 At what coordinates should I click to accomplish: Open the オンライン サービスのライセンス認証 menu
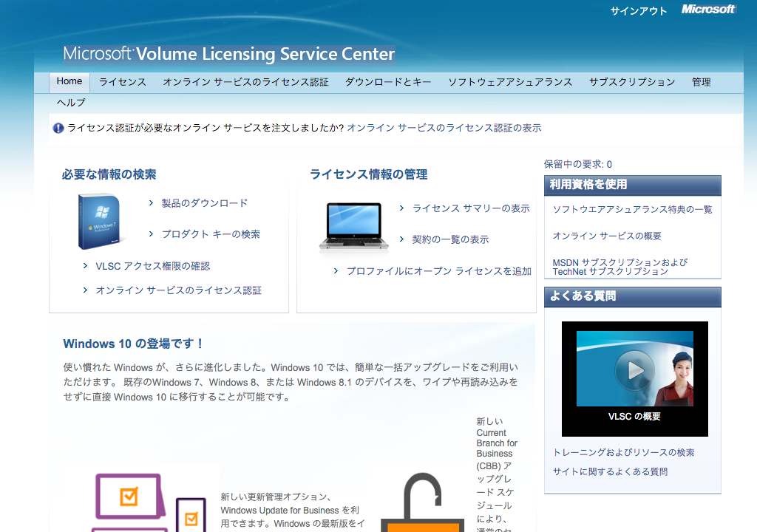click(245, 82)
